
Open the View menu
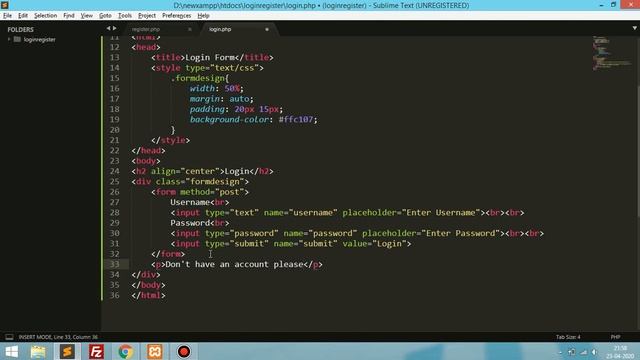[x=87, y=16]
